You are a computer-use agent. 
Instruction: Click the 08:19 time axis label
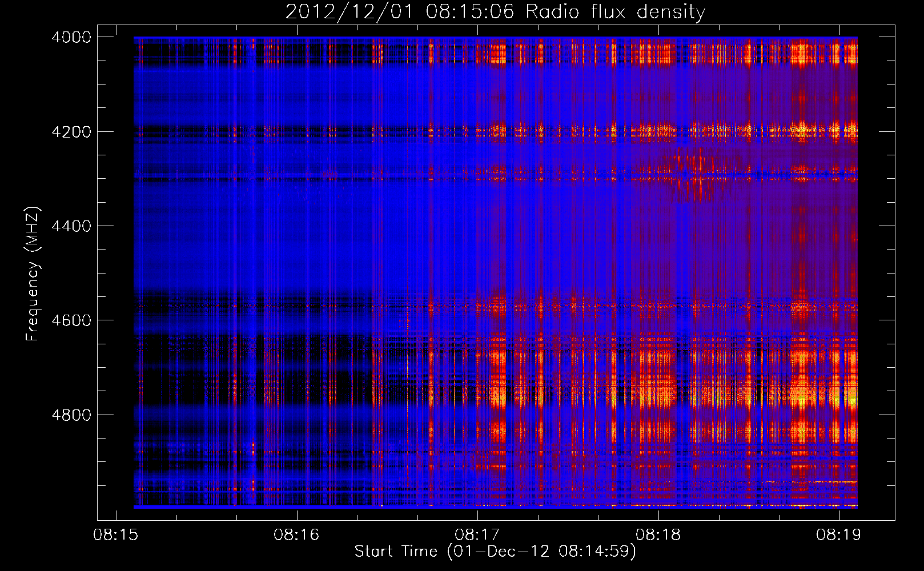[x=839, y=535]
